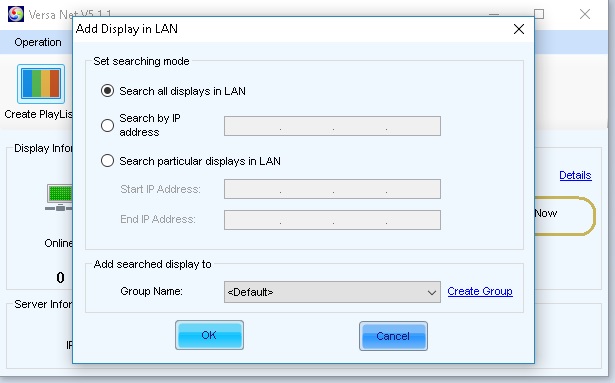Confirm with the OK button
615x383 pixels.
[x=209, y=335]
